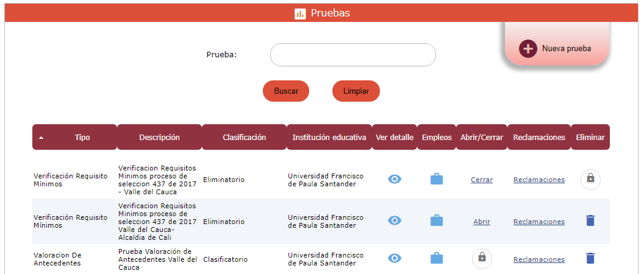This screenshot has height=274, width=644.
Task: Show details of Valoracion De Antecedentes test
Action: 395,258
